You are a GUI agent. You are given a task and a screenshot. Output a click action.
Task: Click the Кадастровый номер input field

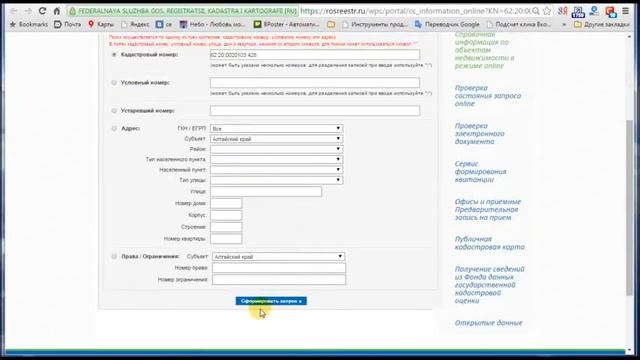(x=315, y=55)
